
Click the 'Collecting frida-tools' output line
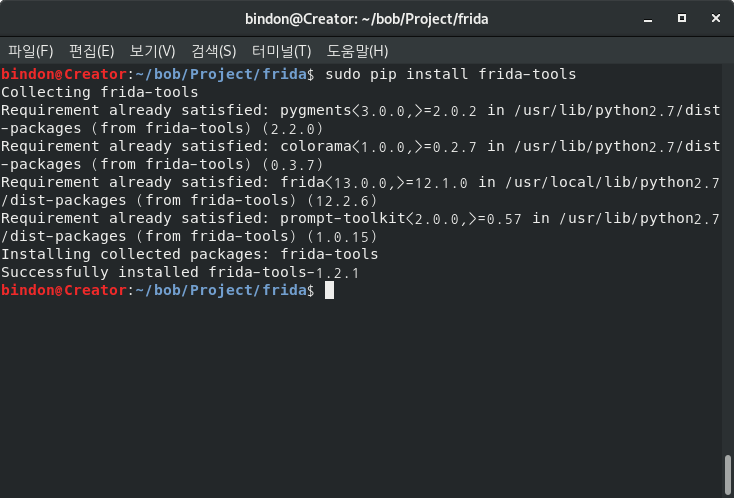coord(100,93)
